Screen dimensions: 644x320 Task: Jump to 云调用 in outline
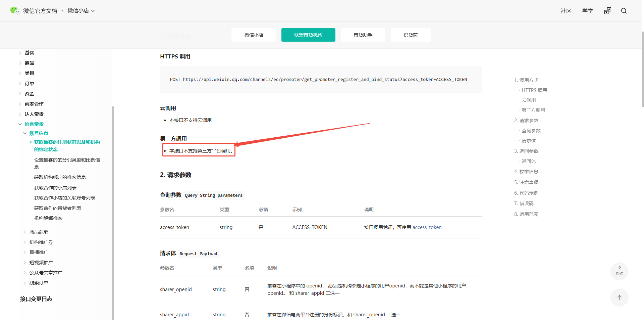click(x=529, y=100)
